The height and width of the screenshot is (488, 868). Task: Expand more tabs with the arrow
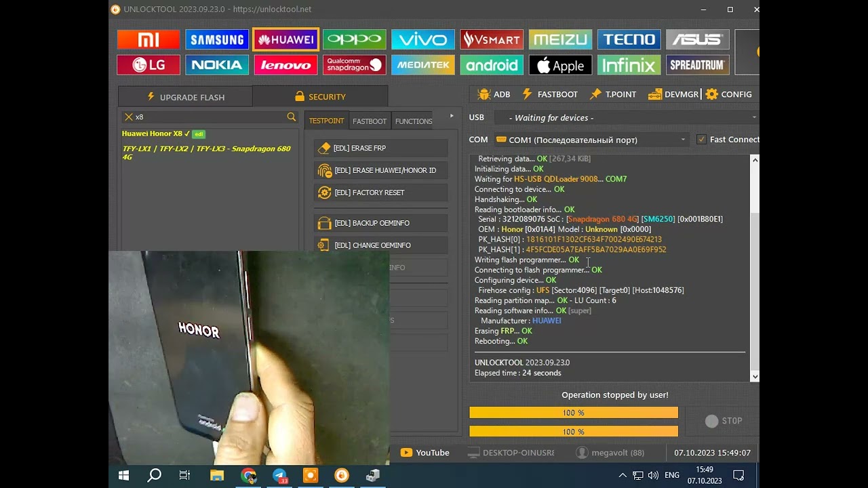point(452,117)
